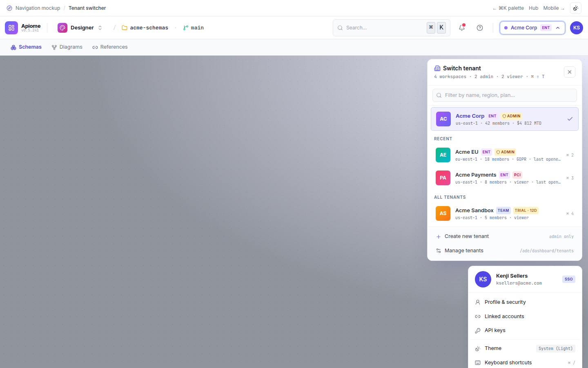Image resolution: width=588 pixels, height=368 pixels.
Task: Click the plus icon for Create new tenant
Action: pos(439,237)
